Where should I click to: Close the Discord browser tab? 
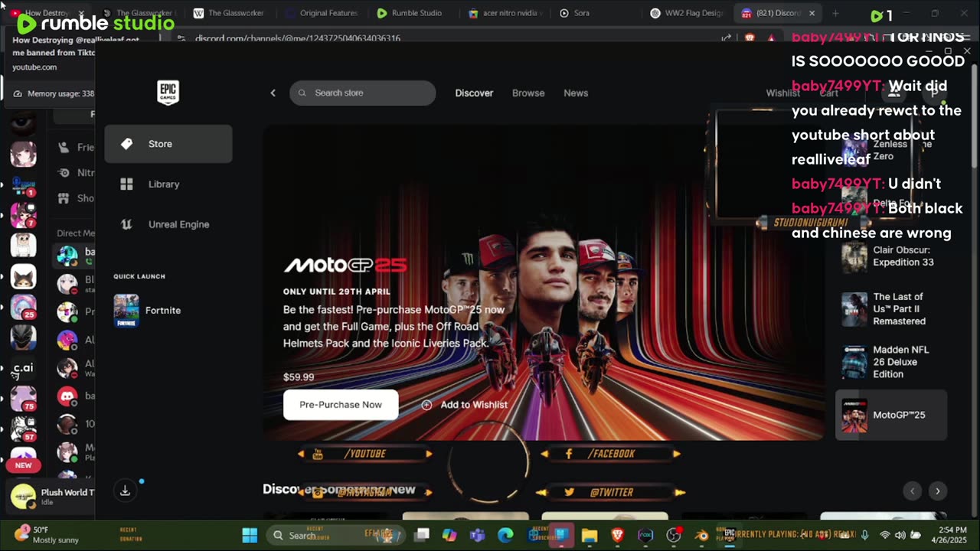pyautogui.click(x=812, y=13)
